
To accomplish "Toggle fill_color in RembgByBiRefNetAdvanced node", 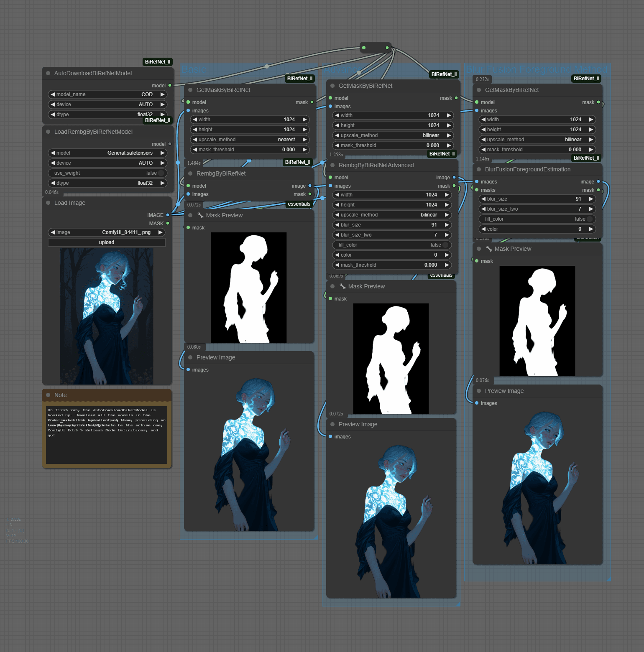I will pyautogui.click(x=392, y=245).
